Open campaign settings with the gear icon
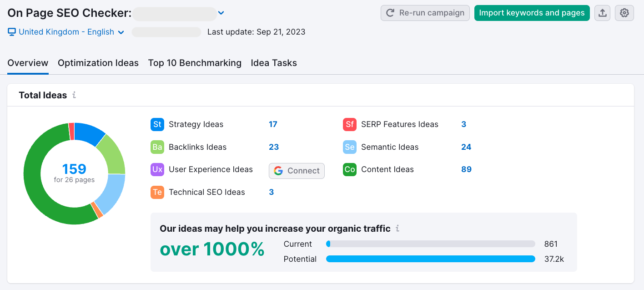This screenshot has height=290, width=644. (624, 13)
